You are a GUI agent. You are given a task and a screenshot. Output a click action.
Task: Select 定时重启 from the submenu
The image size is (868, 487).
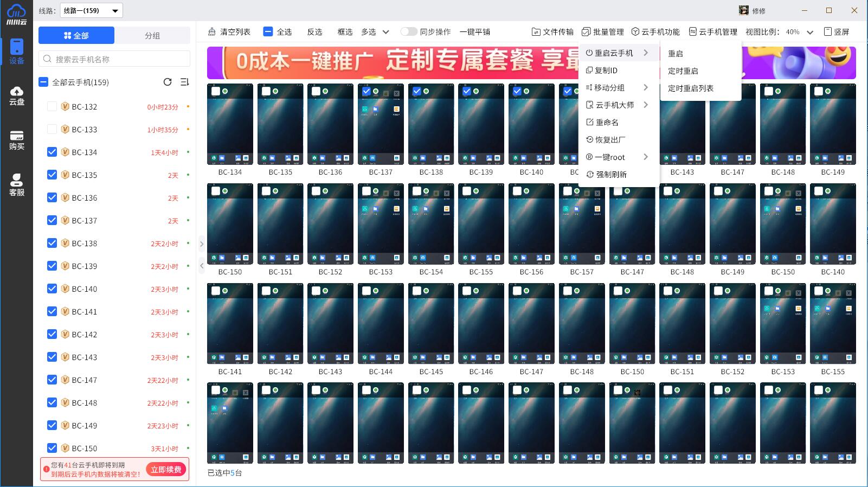click(x=683, y=71)
